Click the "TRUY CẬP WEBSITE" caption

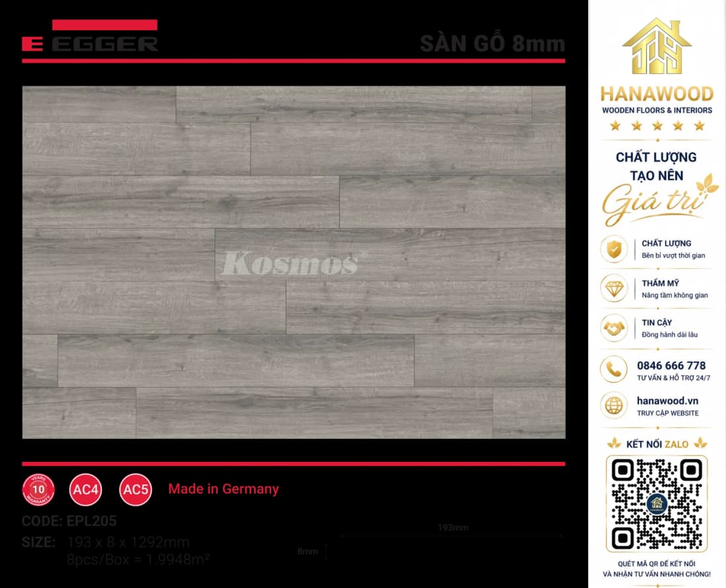point(668,413)
